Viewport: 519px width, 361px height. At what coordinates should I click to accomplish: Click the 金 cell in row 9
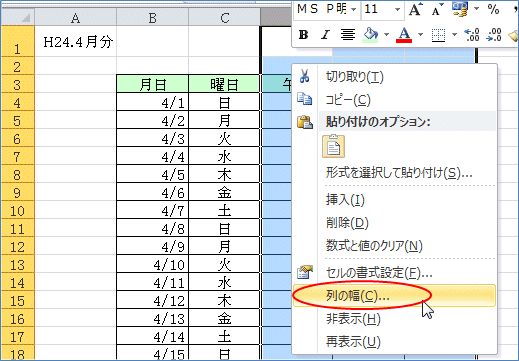tap(224, 192)
